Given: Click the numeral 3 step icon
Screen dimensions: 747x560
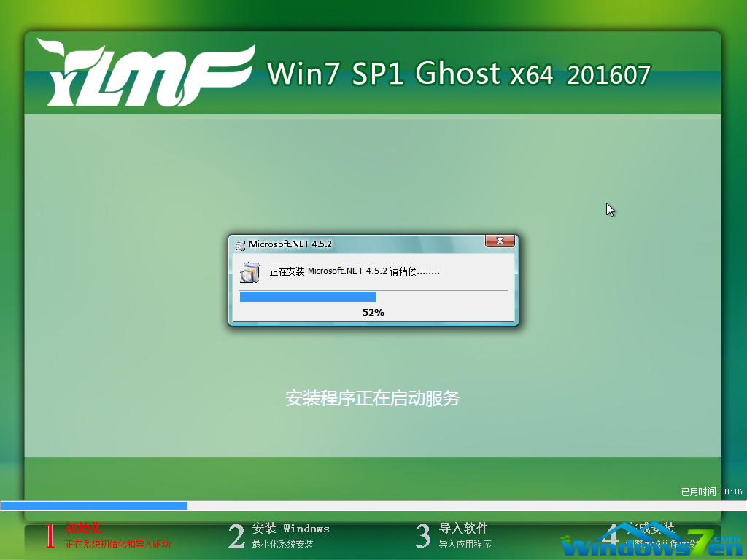Looking at the screenshot, I should 422,536.
